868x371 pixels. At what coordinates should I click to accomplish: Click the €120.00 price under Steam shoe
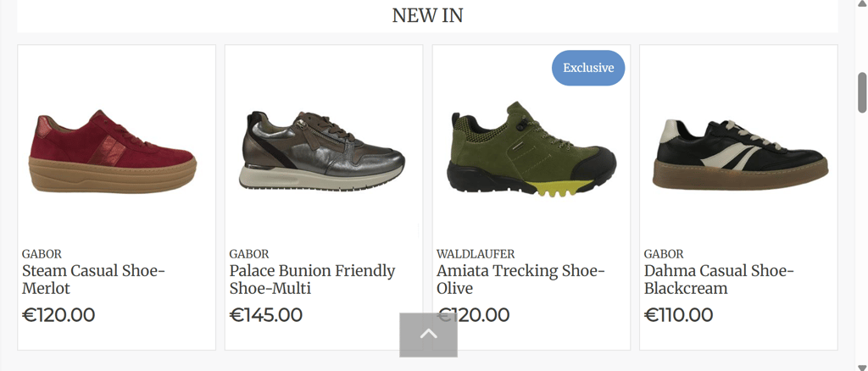pyautogui.click(x=58, y=315)
